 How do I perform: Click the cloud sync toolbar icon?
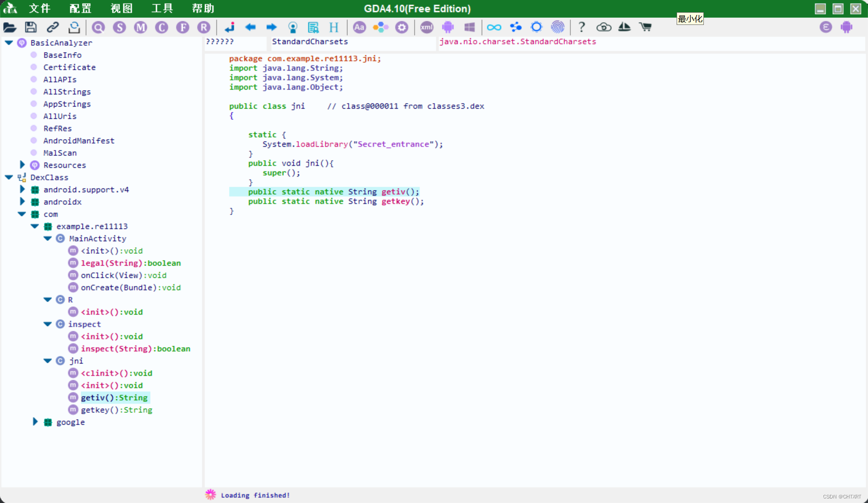(604, 27)
